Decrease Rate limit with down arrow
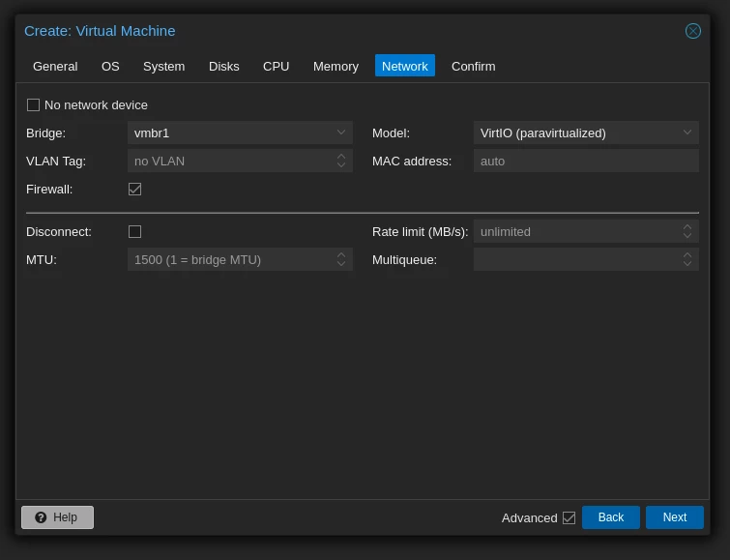Image resolution: width=730 pixels, height=560 pixels. (687, 236)
